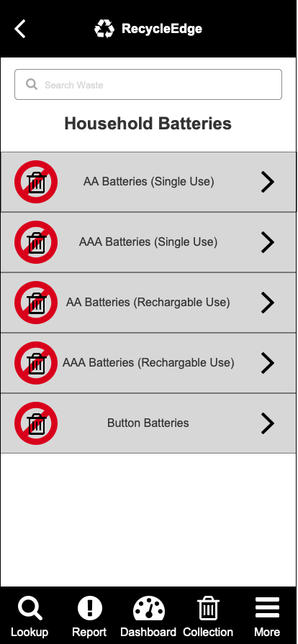The image size is (298, 644).
Task: Open the Lookup tab
Action: click(30, 616)
